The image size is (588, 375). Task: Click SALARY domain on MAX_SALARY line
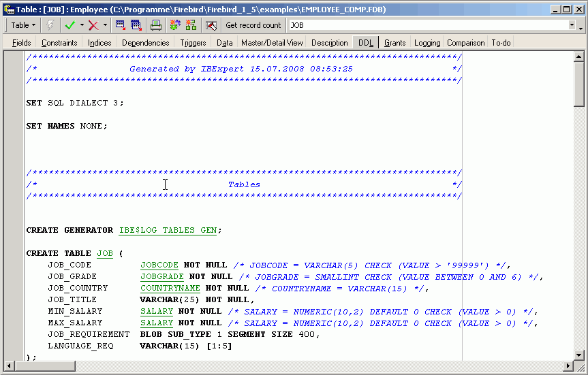(157, 323)
